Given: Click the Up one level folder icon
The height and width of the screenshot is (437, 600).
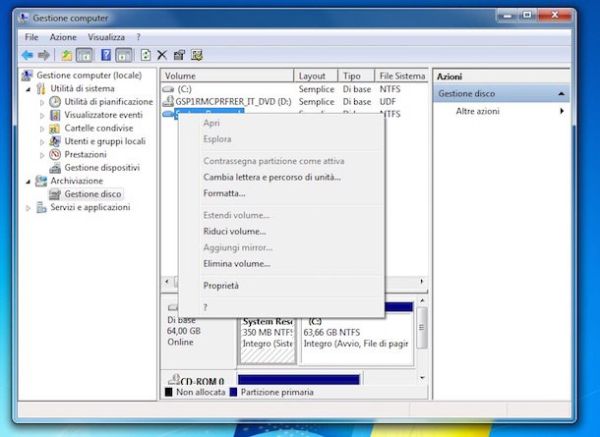Looking at the screenshot, I should tap(66, 54).
